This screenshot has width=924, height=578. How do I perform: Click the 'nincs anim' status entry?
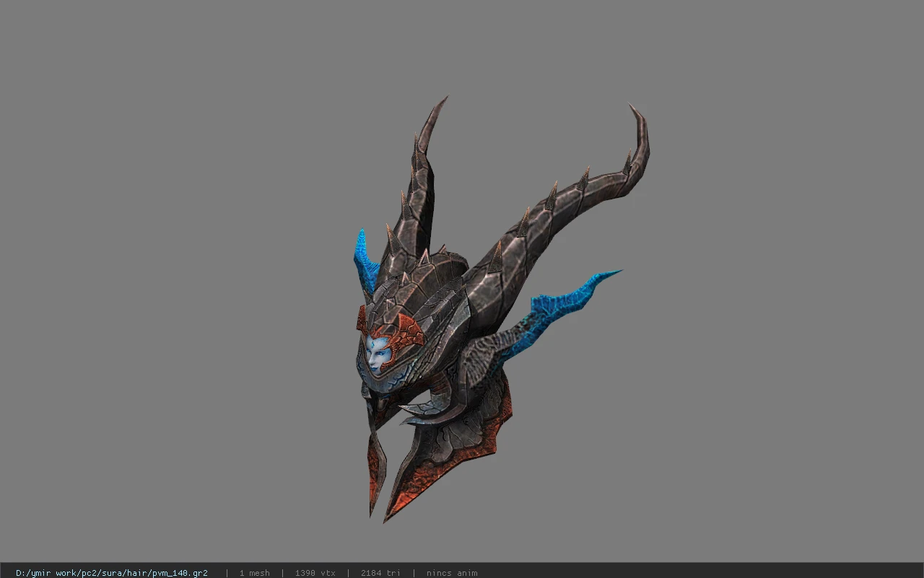tap(452, 573)
